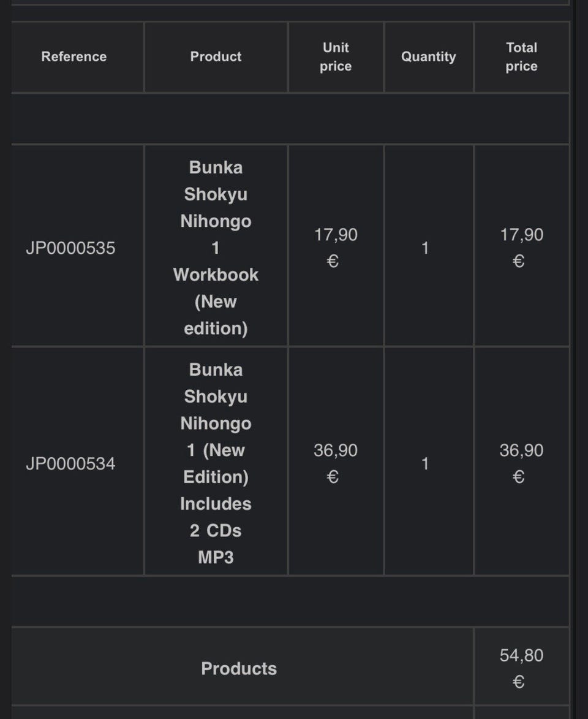This screenshot has width=588, height=719.
Task: Click the Quantity column header
Action: coord(428,56)
